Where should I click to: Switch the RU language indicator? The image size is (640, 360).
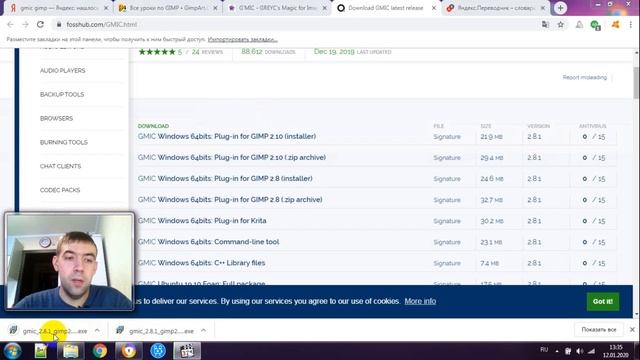[x=544, y=350]
